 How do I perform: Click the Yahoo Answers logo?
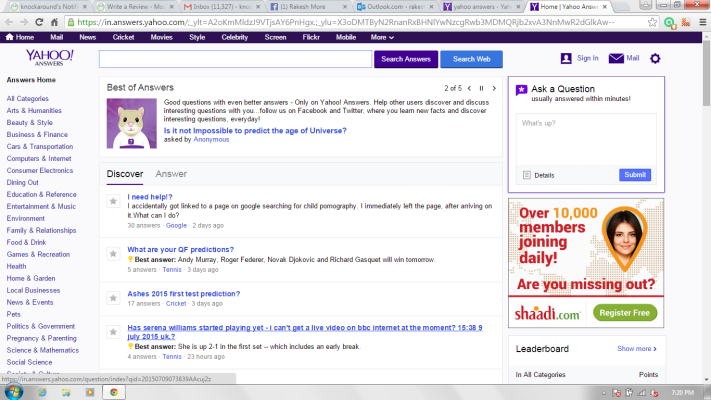[x=49, y=58]
